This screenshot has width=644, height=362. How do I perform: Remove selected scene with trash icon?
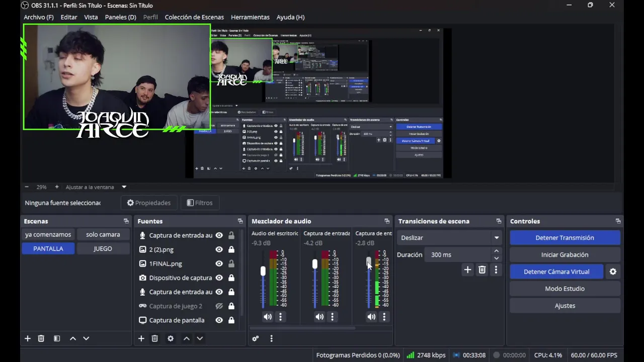coord(41,338)
